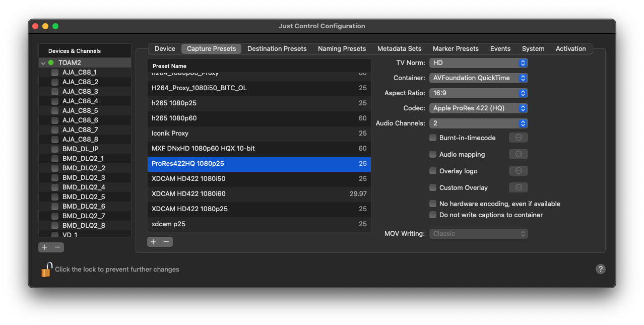644x325 pixels.
Task: Tick the AJA_C88_1 channel checkbox
Action: tap(55, 73)
